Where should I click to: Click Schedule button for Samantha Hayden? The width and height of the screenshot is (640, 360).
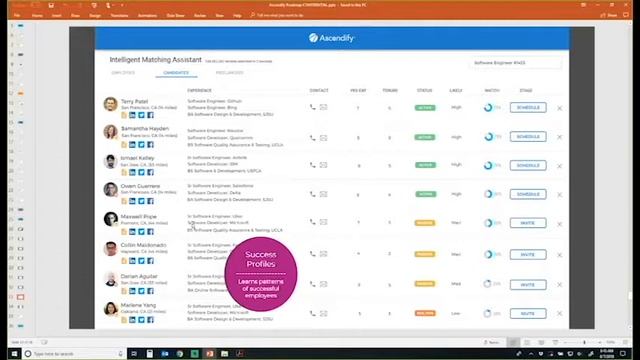[528, 136]
